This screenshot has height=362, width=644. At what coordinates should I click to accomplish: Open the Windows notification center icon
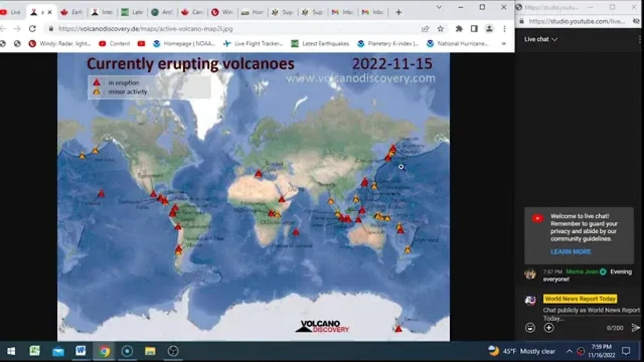[x=626, y=351]
